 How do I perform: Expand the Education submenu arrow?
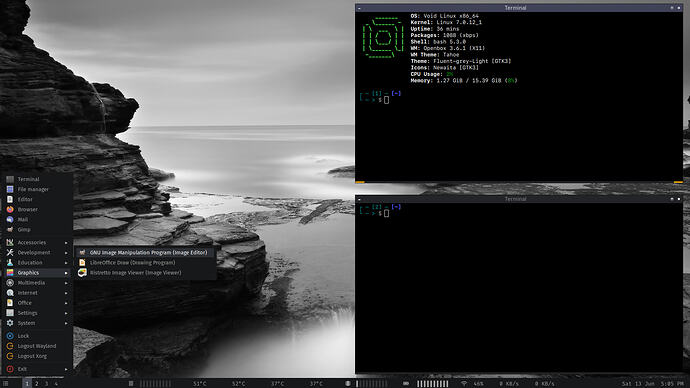(x=66, y=263)
